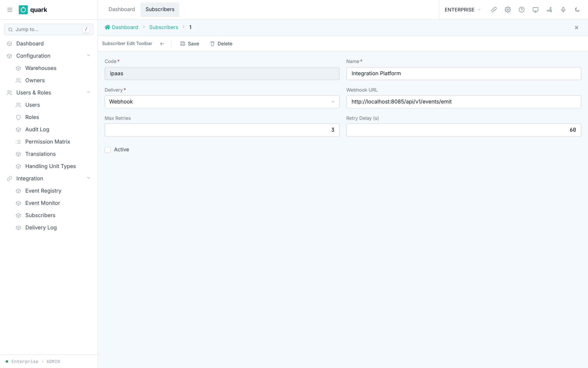Collapse the Configuration section
This screenshot has width=588, height=368.
tap(88, 55)
